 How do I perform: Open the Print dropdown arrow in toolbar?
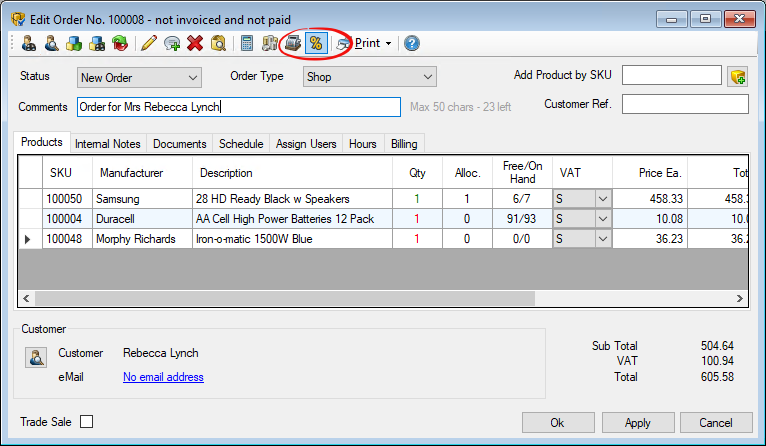[388, 43]
